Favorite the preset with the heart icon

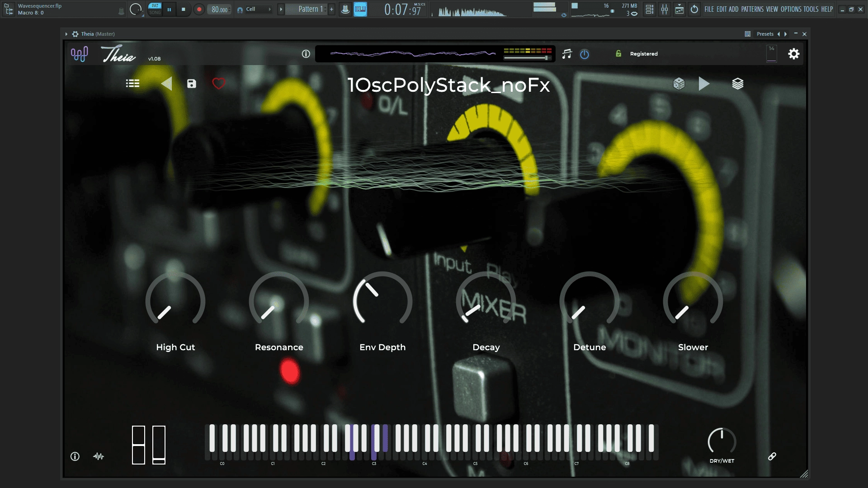(x=219, y=84)
